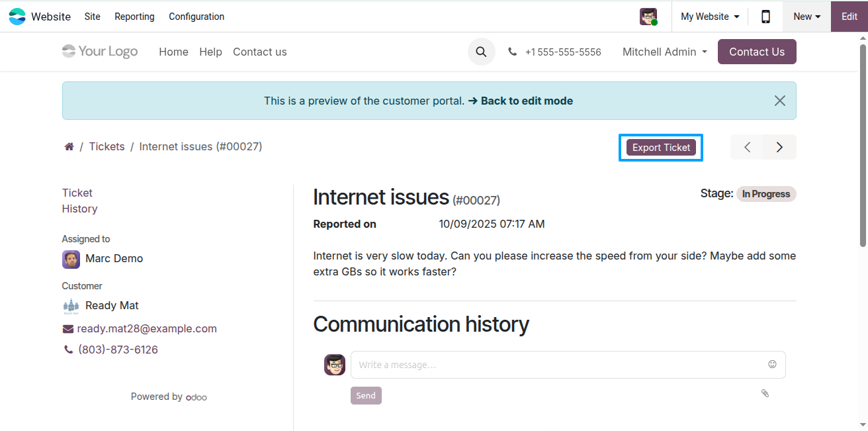Click the purple Contact Us button
Screen dimensions: 868x431
click(757, 52)
